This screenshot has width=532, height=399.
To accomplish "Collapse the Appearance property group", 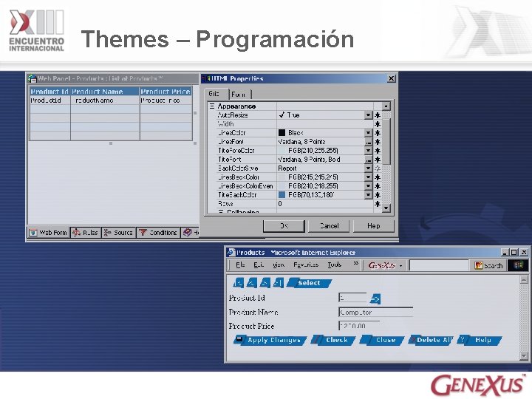I will tap(212, 106).
